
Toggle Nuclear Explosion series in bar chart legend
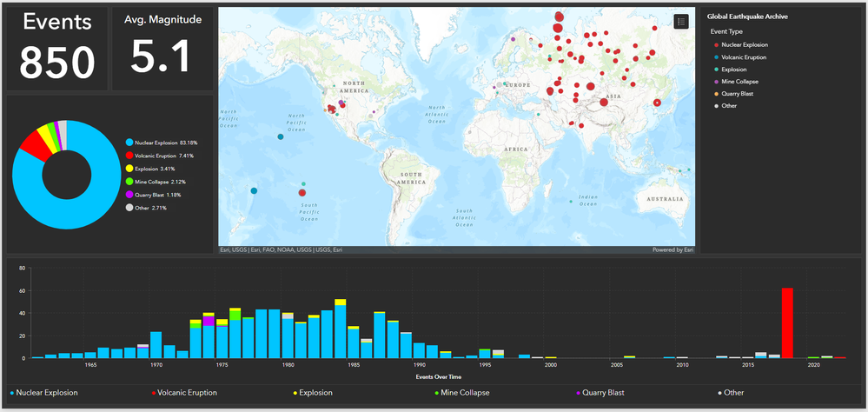tap(43, 393)
